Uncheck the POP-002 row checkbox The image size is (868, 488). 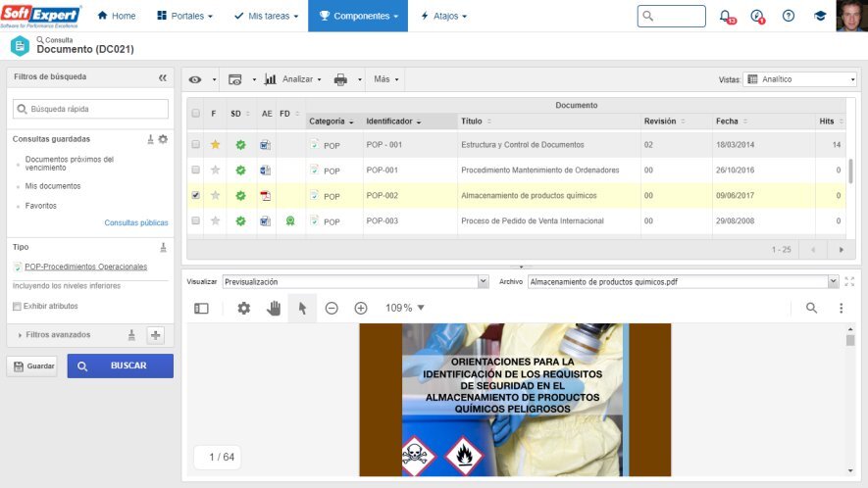tap(196, 196)
